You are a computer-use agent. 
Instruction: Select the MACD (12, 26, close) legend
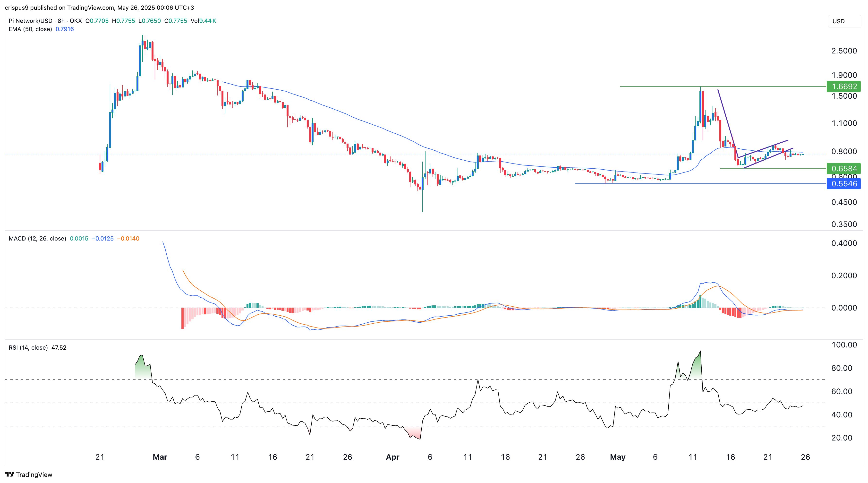point(37,239)
